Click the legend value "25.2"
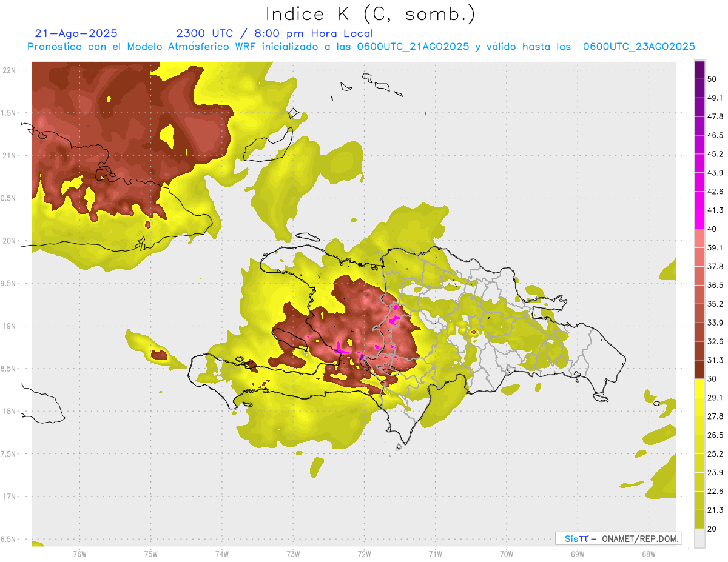 pos(715,454)
